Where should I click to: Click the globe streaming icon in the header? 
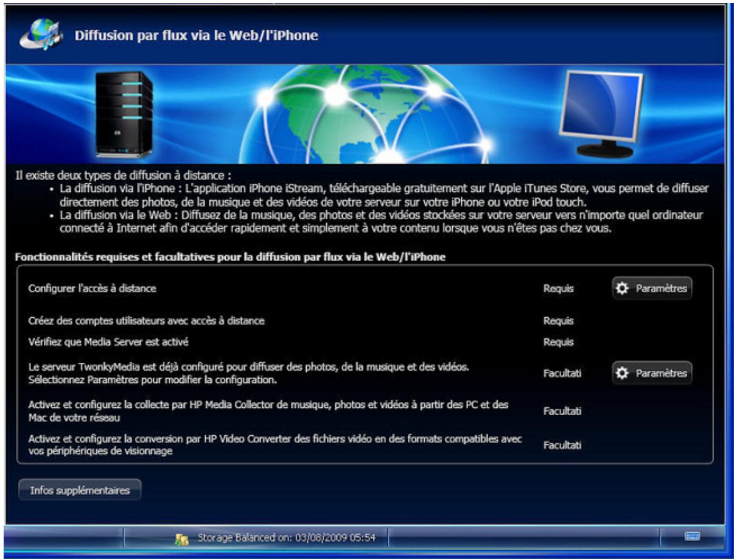[x=40, y=34]
